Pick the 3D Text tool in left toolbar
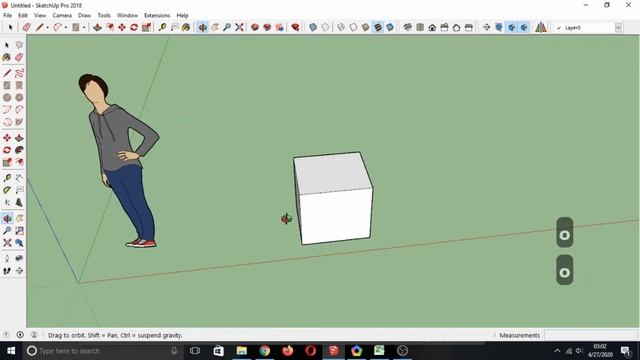Viewport: 640px width, 360px height. point(19,202)
